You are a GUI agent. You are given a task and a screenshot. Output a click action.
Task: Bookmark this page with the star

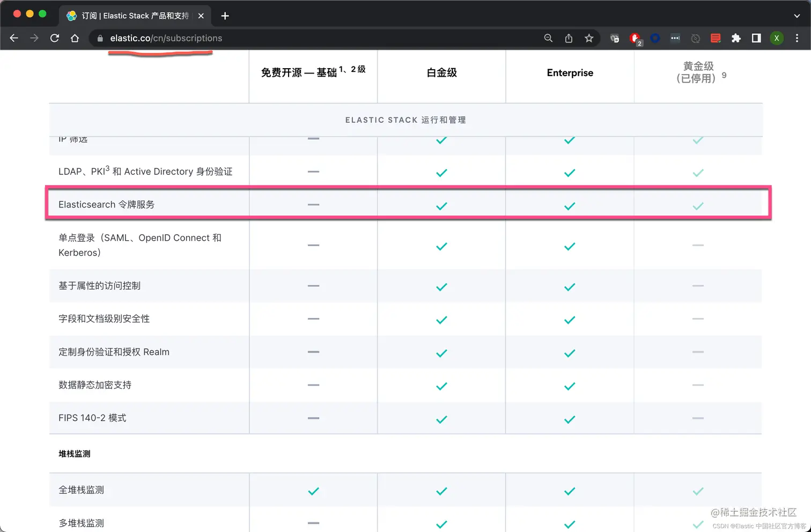click(x=589, y=38)
